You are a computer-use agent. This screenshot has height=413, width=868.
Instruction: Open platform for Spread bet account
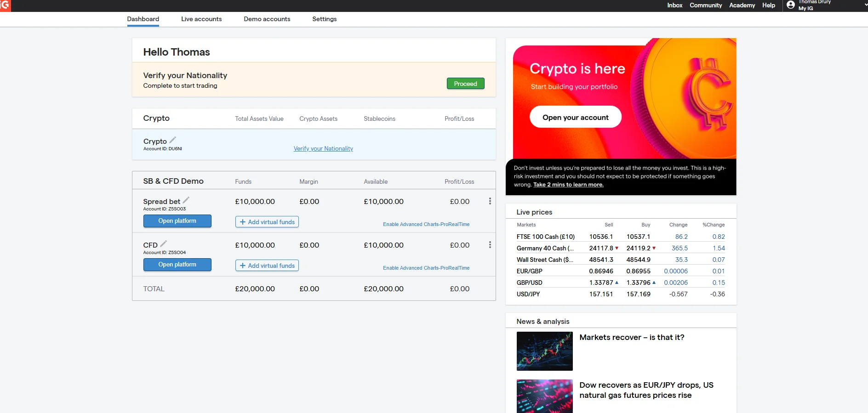(177, 221)
